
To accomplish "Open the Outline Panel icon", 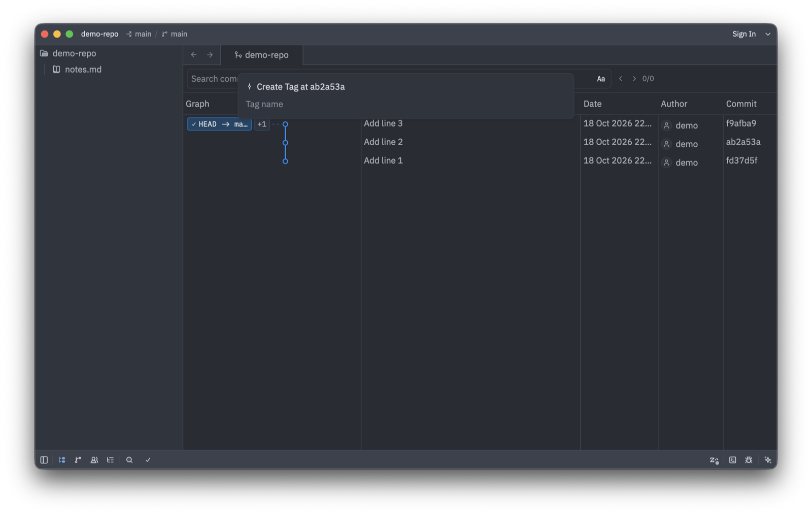I will point(110,460).
